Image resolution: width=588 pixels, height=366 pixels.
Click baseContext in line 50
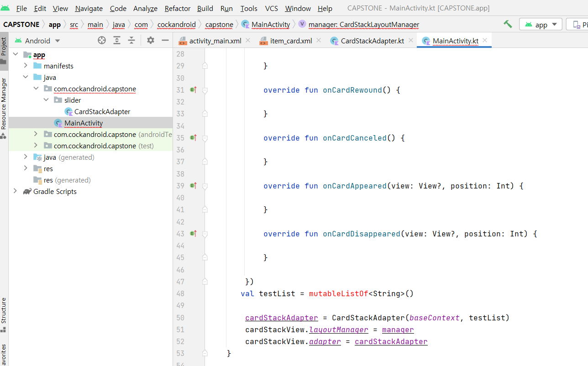(435, 318)
